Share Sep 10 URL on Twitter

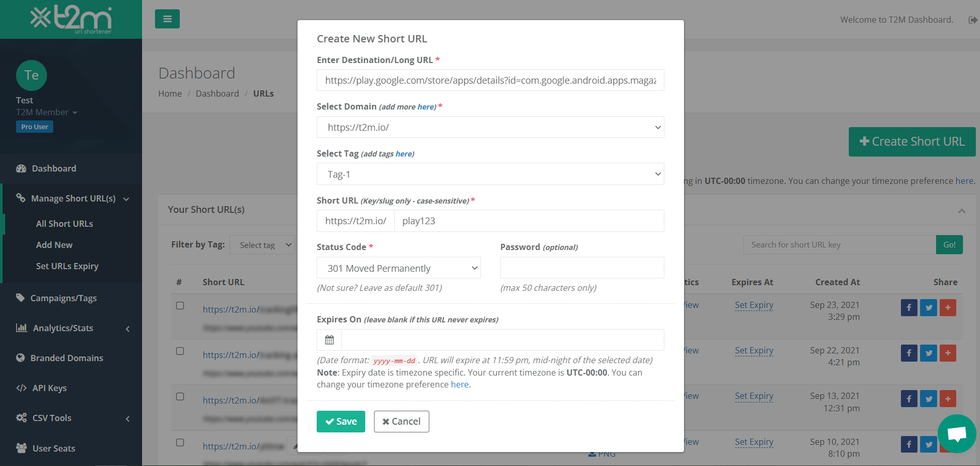pyautogui.click(x=928, y=444)
